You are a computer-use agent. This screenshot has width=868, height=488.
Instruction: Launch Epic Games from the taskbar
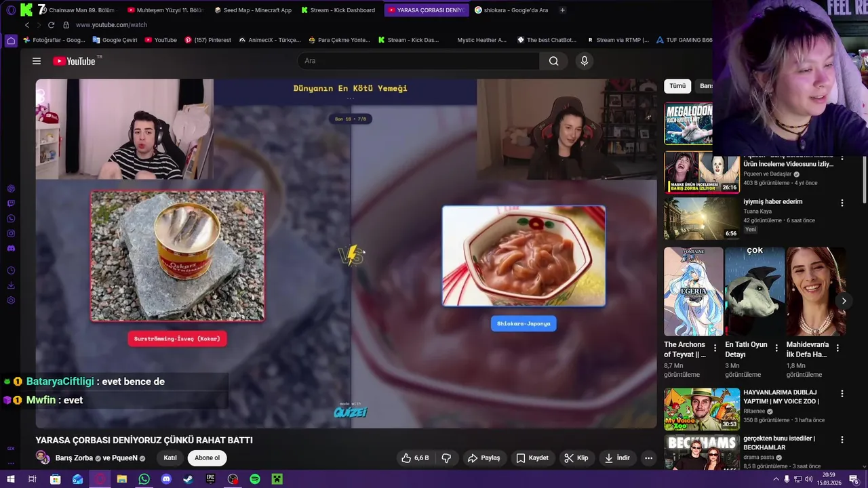[210, 479]
